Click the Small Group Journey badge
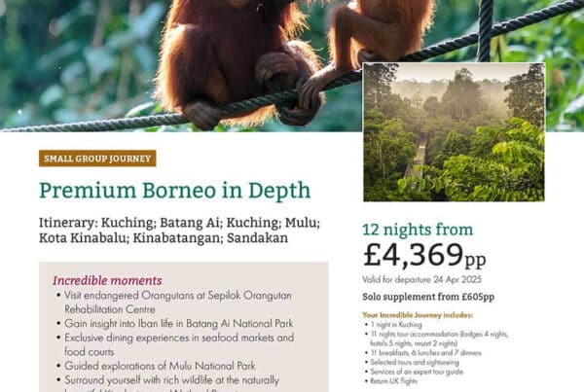584x392 pixels. 97,159
